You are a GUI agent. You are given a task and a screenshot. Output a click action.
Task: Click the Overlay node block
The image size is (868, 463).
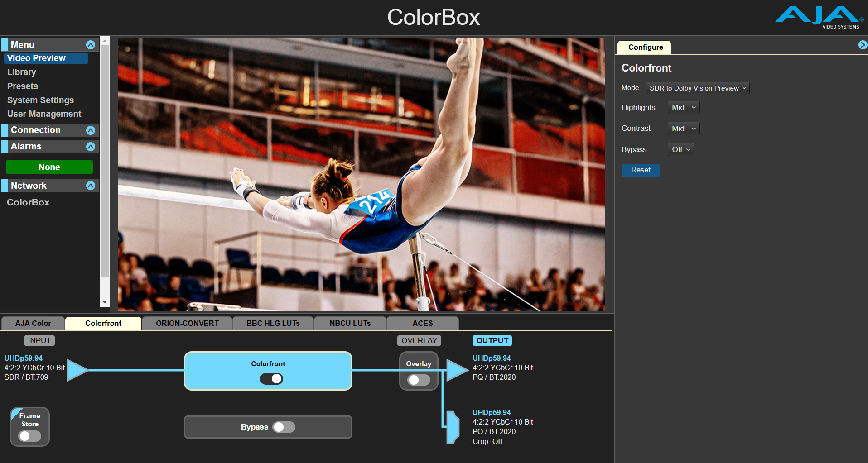418,363
